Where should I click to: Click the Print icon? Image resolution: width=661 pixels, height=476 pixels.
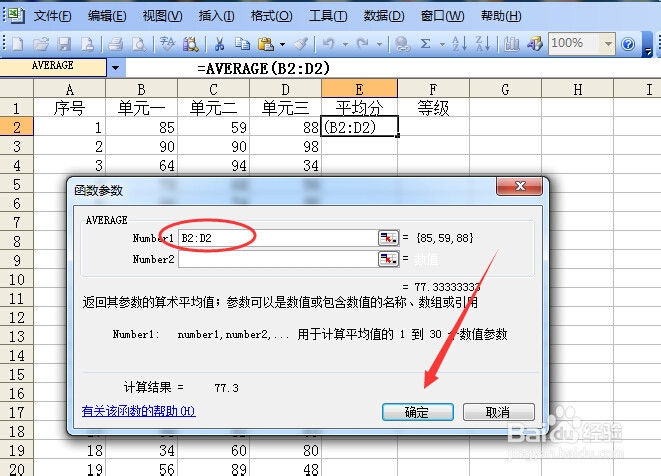click(115, 43)
